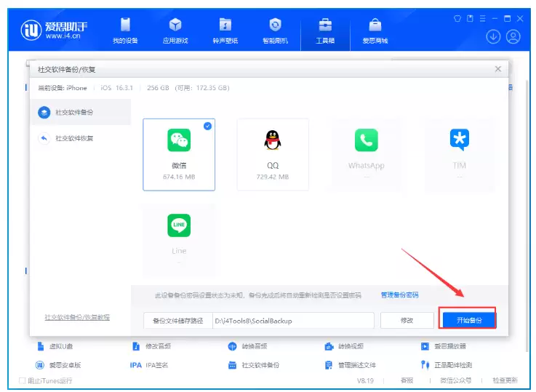Open the list menu icon in title bar
Viewport: 536px width, 392px height.
pos(482,18)
